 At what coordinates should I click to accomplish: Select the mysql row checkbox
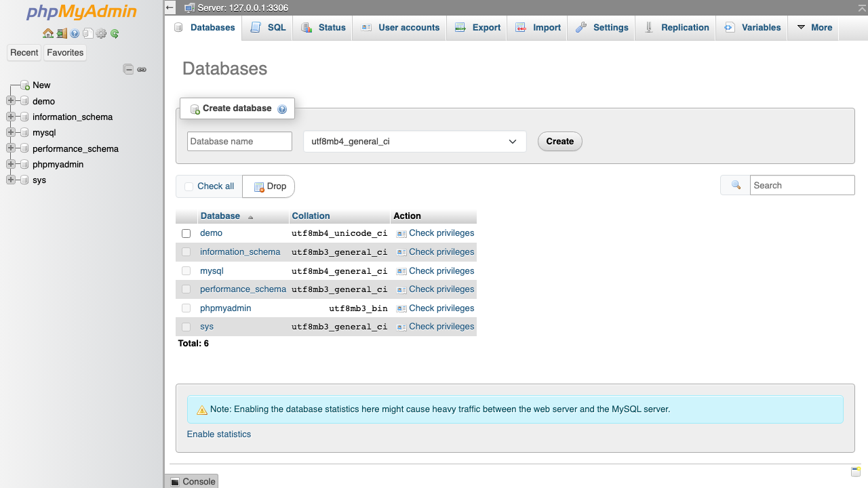point(186,271)
